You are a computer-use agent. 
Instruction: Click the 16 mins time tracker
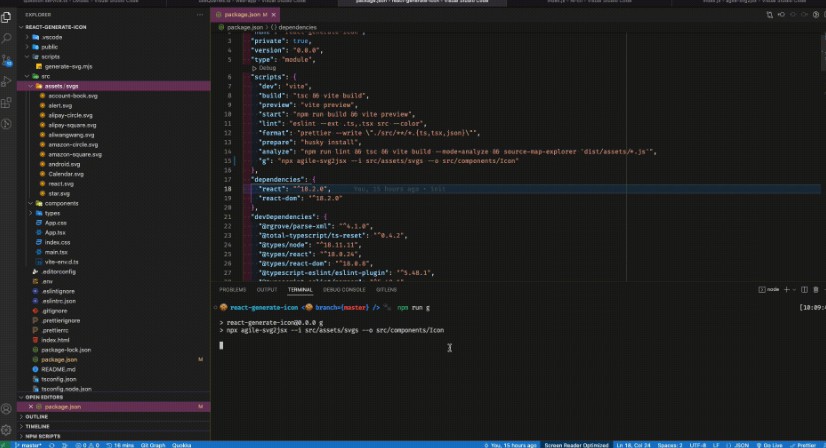coord(121,445)
